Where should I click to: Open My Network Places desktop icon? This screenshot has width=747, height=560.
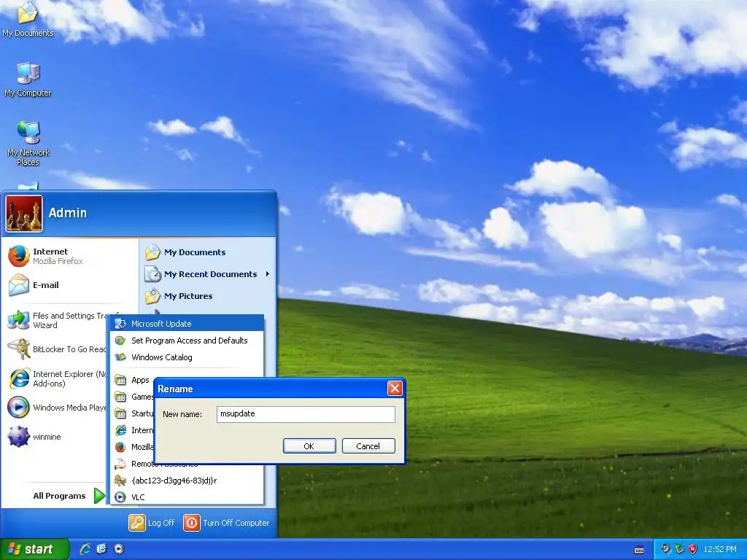(28, 143)
